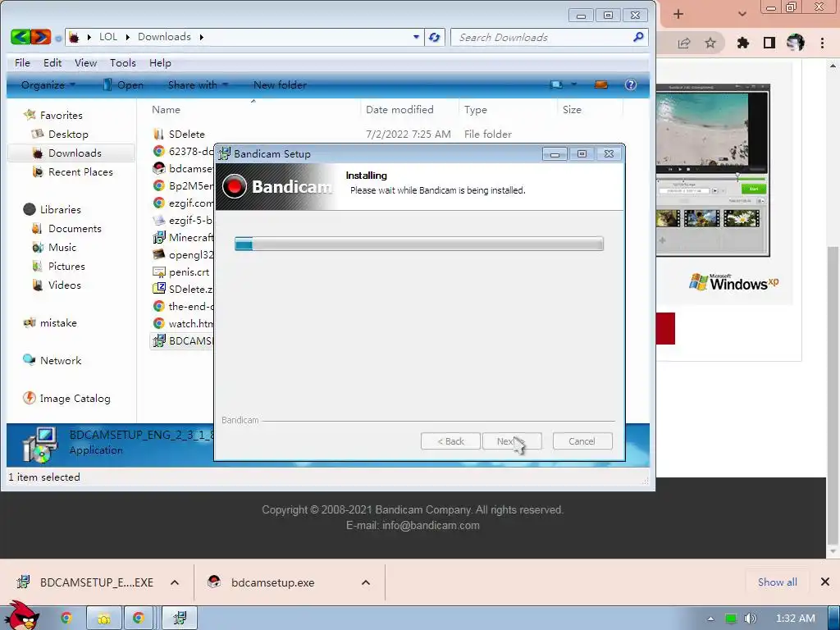Sort files by the Size column
The width and height of the screenshot is (840, 630).
click(x=572, y=110)
